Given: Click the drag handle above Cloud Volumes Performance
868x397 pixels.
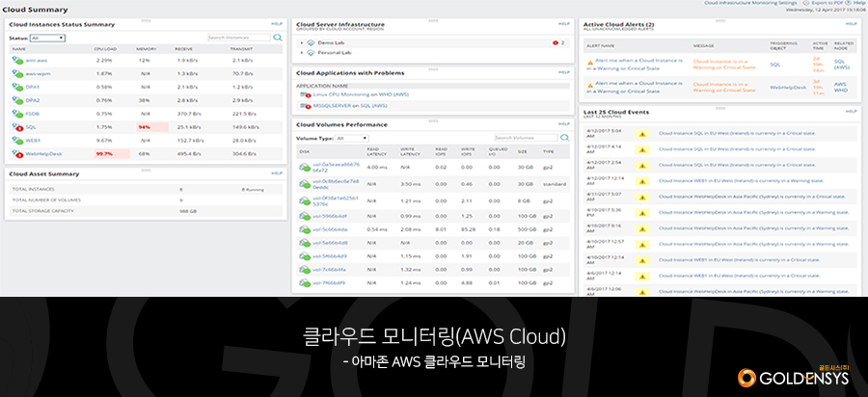Looking at the screenshot, I should [433, 120].
